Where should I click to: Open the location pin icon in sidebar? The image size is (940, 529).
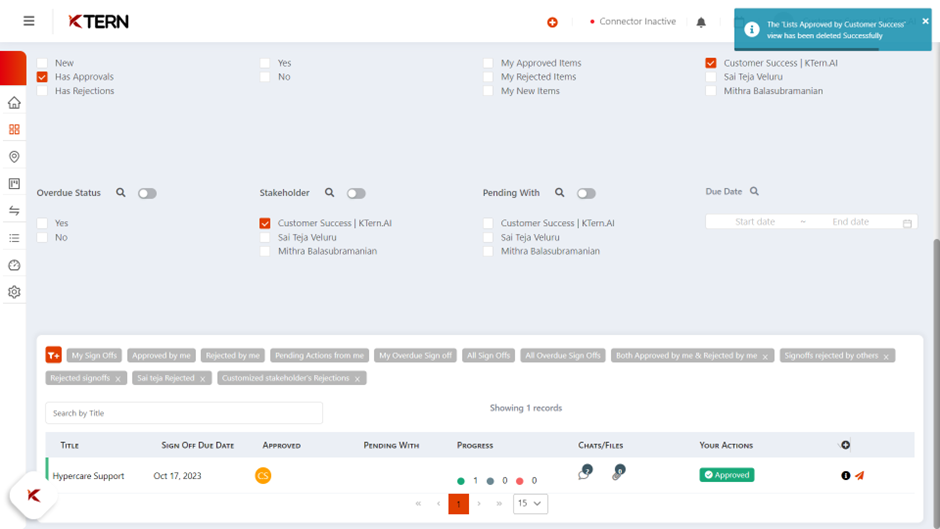tap(14, 157)
